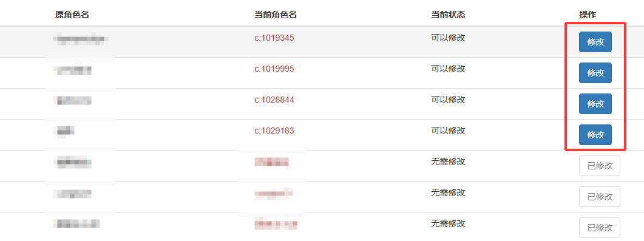
Task: Select 可以修改 status beside c:1019995
Action: pyautogui.click(x=448, y=69)
